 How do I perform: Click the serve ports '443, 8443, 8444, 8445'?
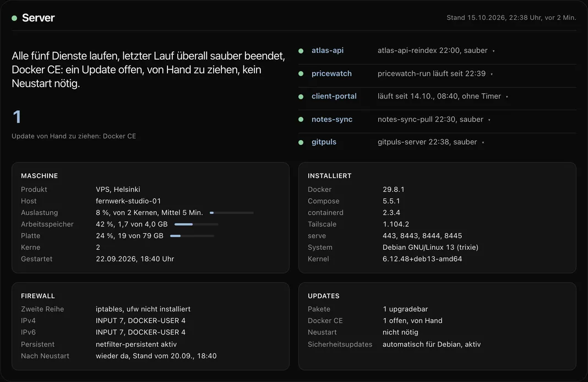coord(422,236)
